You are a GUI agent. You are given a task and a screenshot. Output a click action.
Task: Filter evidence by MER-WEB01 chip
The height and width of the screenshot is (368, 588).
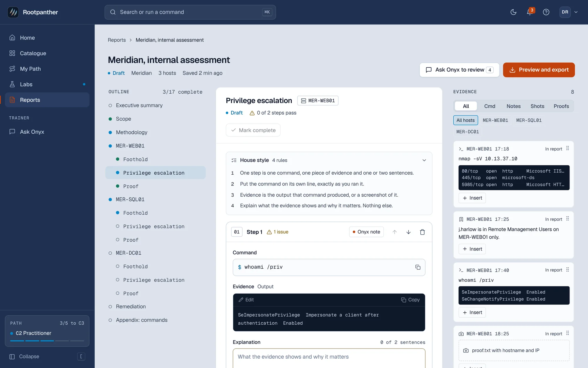coord(495,120)
